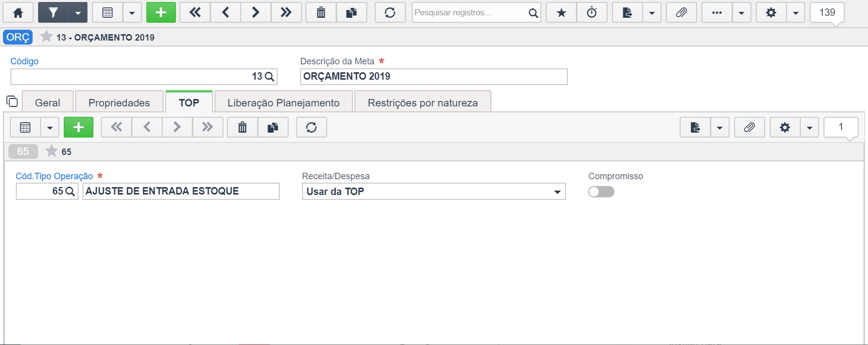The width and height of the screenshot is (868, 345).
Task: Delete record using top toolbar trash icon
Action: pyautogui.click(x=321, y=13)
